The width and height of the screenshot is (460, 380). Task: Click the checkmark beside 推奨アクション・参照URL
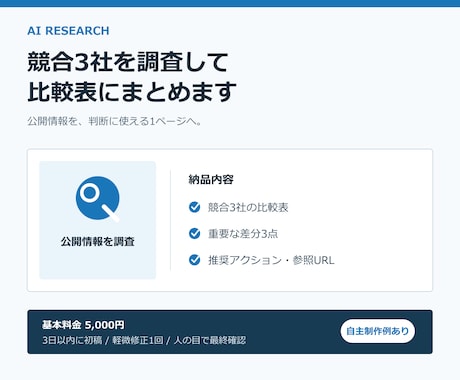(x=194, y=260)
